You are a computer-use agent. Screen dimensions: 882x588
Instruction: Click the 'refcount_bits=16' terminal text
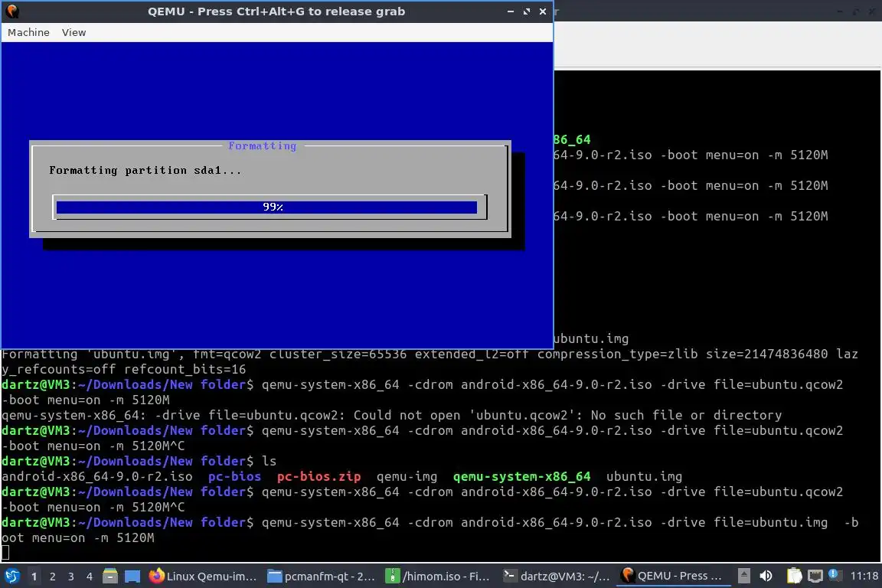pos(185,370)
